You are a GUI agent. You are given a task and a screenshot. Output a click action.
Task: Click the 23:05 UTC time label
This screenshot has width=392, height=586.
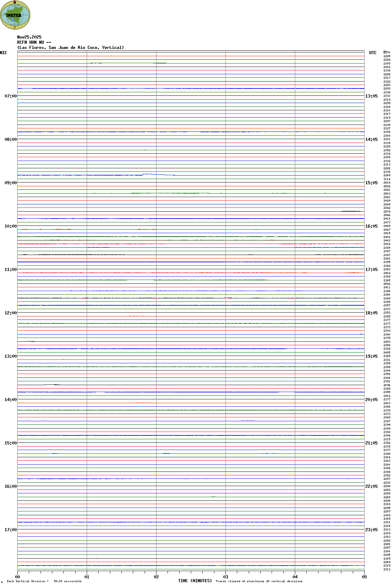click(x=372, y=530)
